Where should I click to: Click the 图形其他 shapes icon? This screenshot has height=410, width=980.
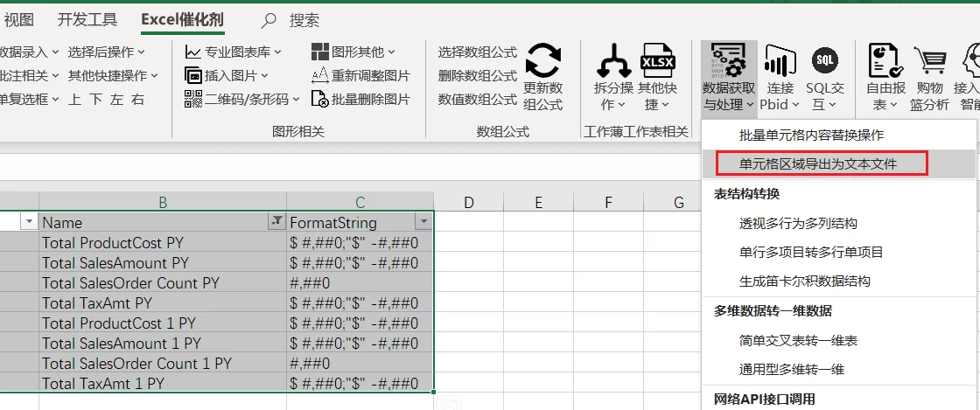pos(320,52)
